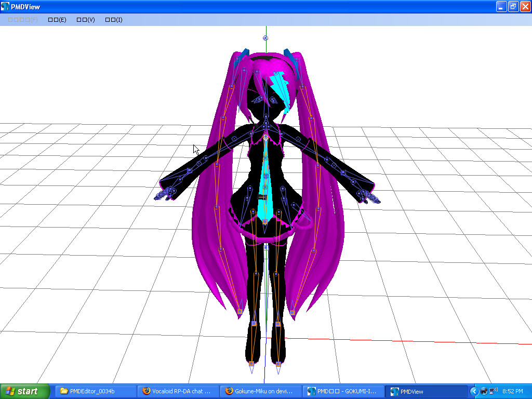
Task: Select the center bone at the model's hips
Action: click(x=264, y=221)
